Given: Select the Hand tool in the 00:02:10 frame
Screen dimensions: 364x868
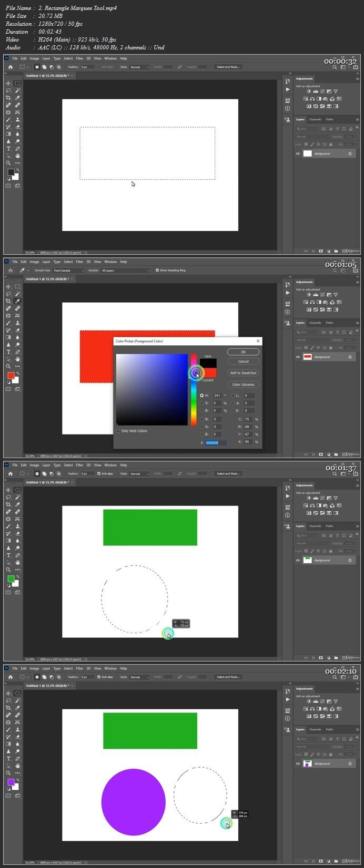Looking at the screenshot, I should (17, 766).
